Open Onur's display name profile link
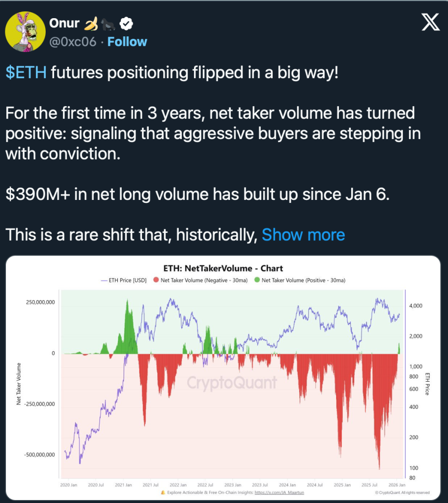This screenshot has width=448, height=503. click(64, 23)
